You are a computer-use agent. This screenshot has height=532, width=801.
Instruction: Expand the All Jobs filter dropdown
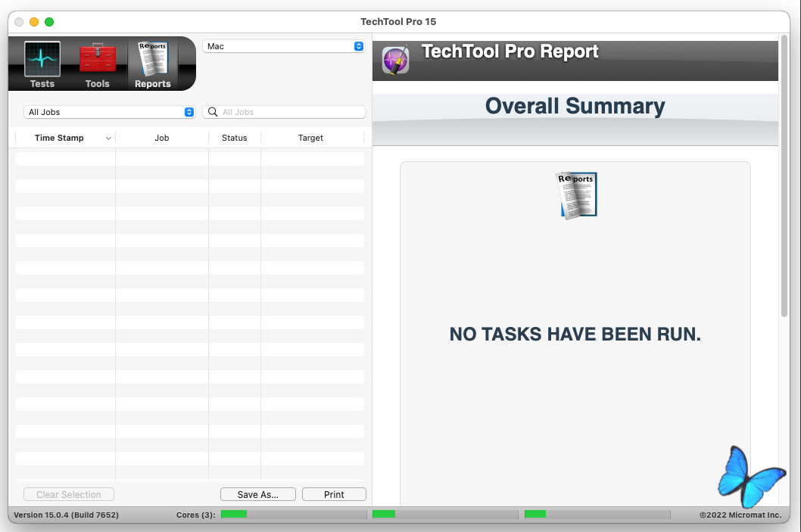[x=110, y=112]
